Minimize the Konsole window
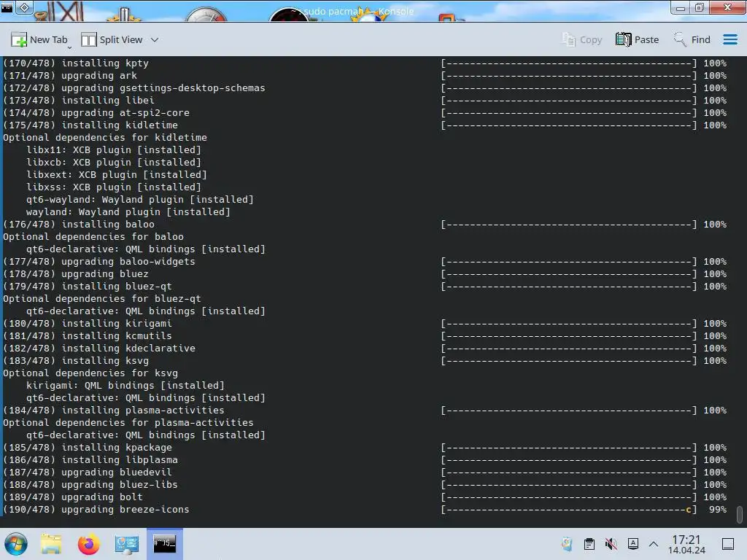The width and height of the screenshot is (747, 560). (681, 7)
